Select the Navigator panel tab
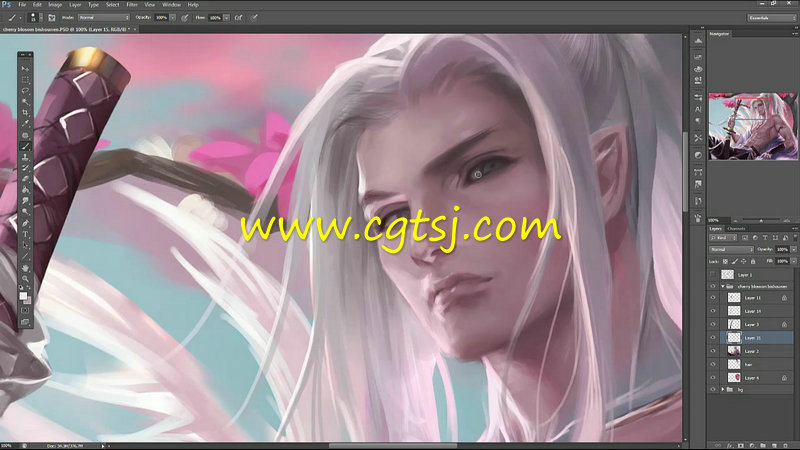Image resolution: width=800 pixels, height=450 pixels. pyautogui.click(x=719, y=34)
